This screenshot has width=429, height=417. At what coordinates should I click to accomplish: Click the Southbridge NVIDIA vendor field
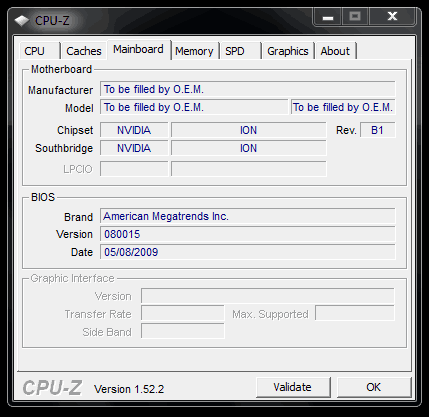tap(134, 148)
